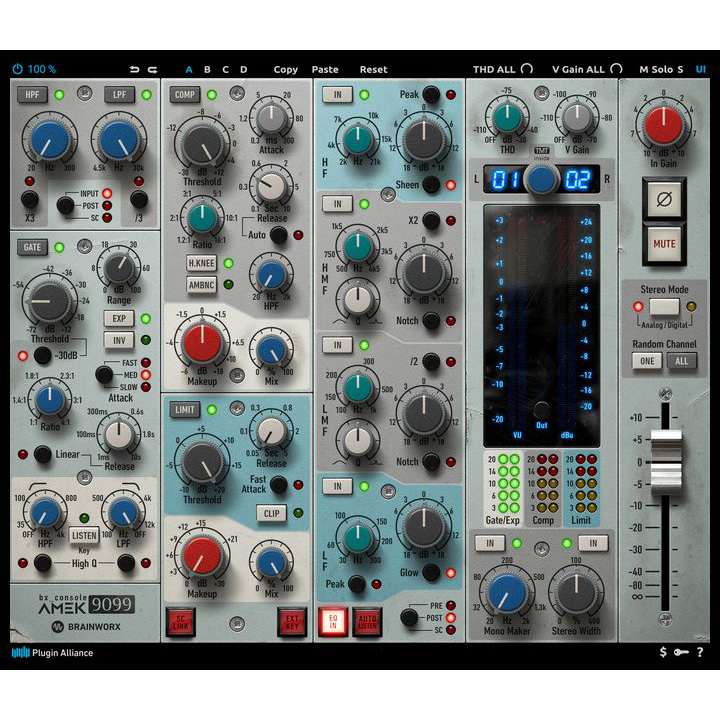Toggle the LPF filter button

[119, 95]
